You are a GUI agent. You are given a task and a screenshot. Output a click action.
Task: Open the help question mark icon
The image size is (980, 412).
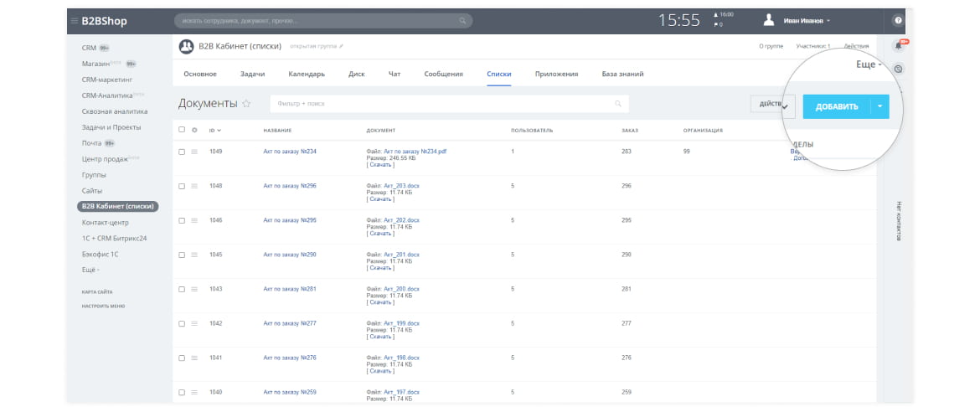point(898,21)
